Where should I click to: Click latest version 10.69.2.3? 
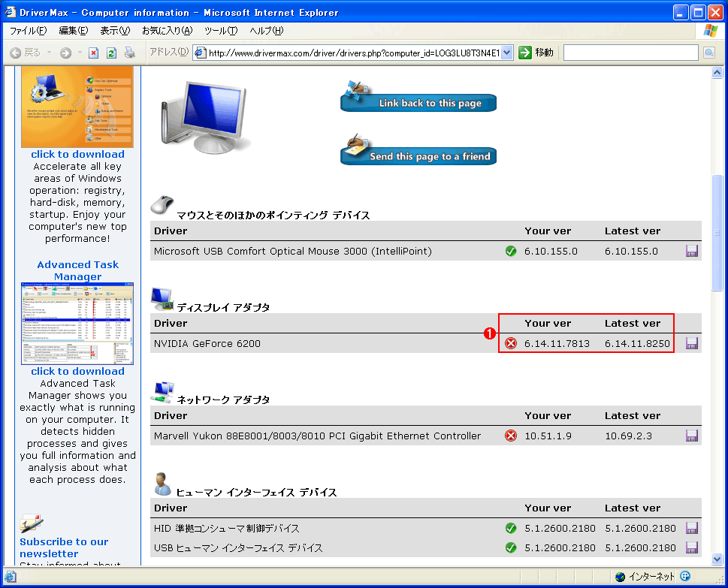628,436
